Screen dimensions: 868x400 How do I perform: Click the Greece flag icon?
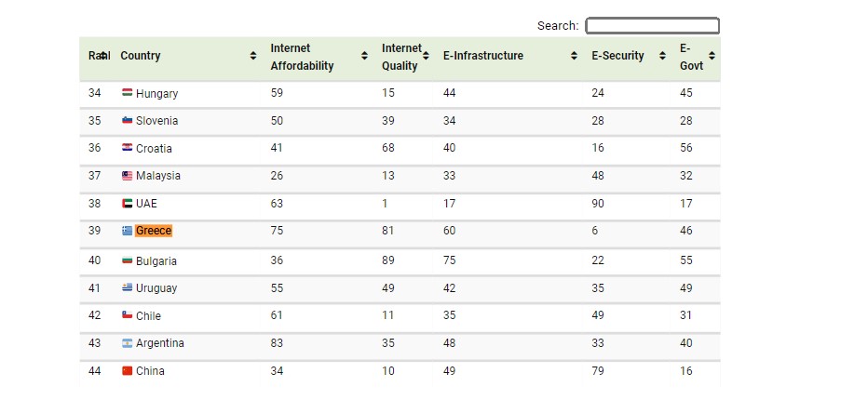coord(128,231)
